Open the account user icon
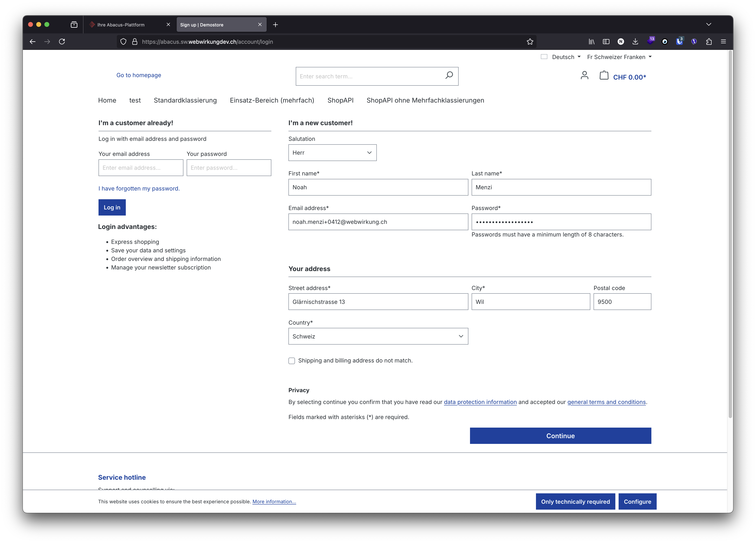756x543 pixels. (584, 76)
